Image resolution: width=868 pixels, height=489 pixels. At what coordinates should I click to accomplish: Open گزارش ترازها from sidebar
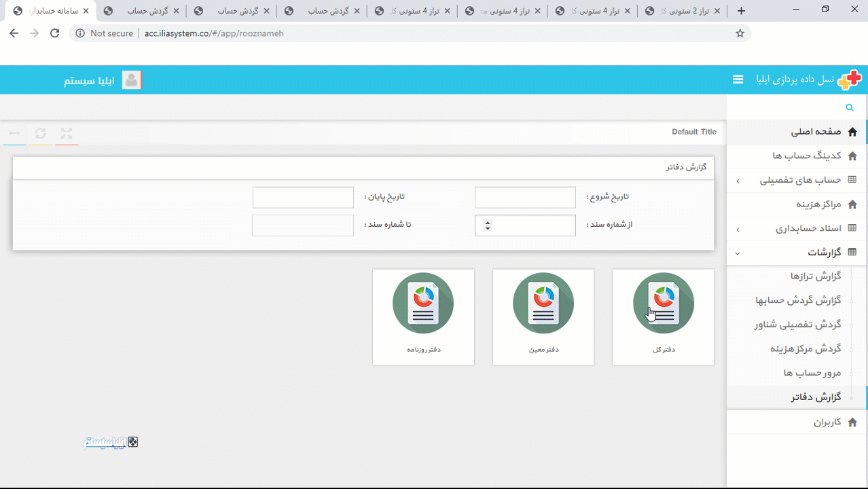(x=815, y=276)
